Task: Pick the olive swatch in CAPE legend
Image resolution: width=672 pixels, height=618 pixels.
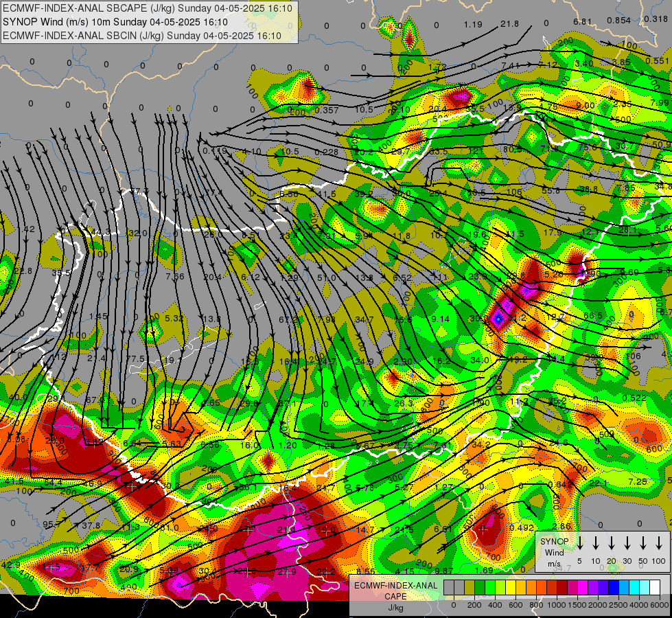Action: coord(470,588)
